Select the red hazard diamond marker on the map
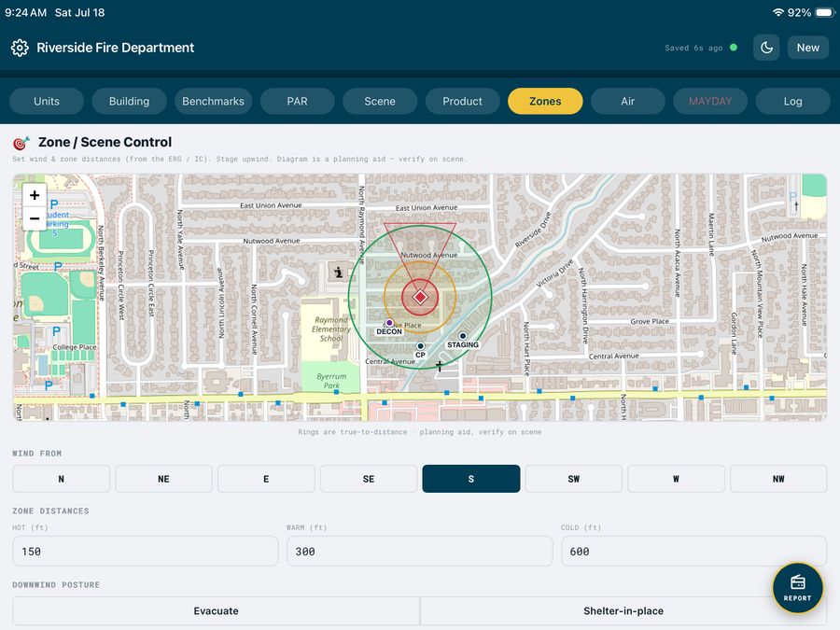Image resolution: width=840 pixels, height=630 pixels. [420, 298]
